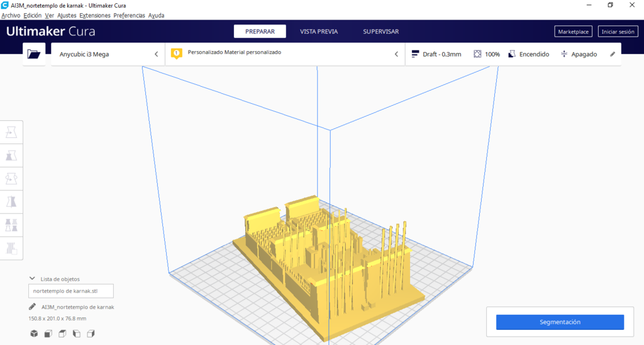
Task: Open the Ajustes menu
Action: [x=67, y=15]
